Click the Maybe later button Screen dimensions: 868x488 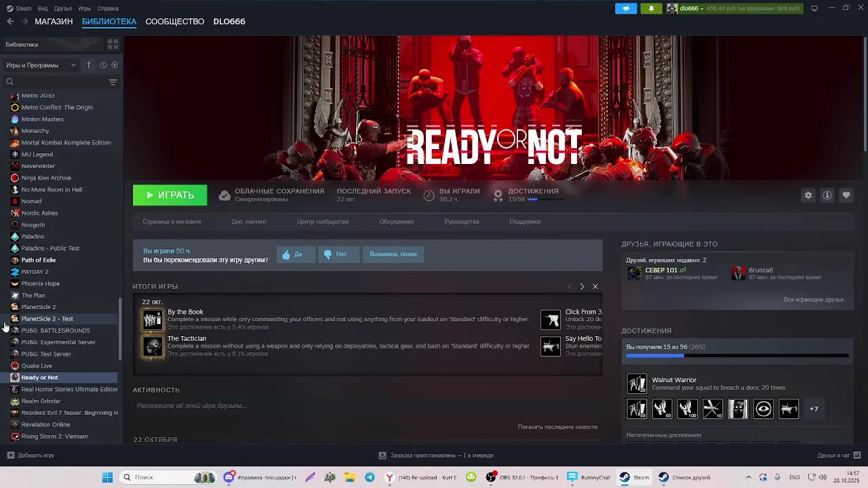[393, 254]
